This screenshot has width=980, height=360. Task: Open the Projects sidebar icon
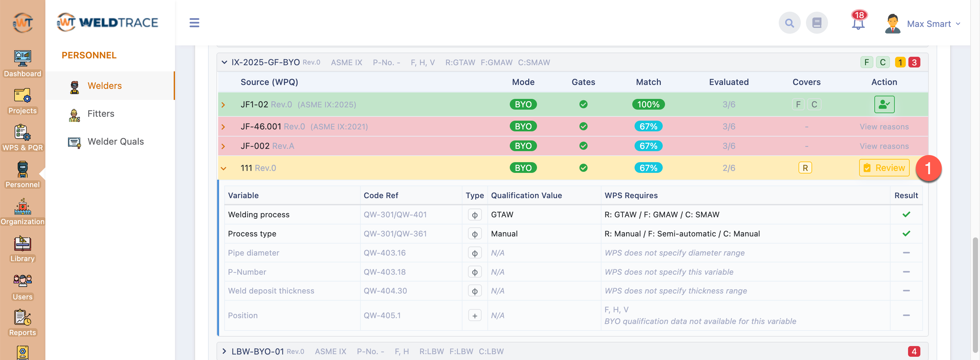22,101
